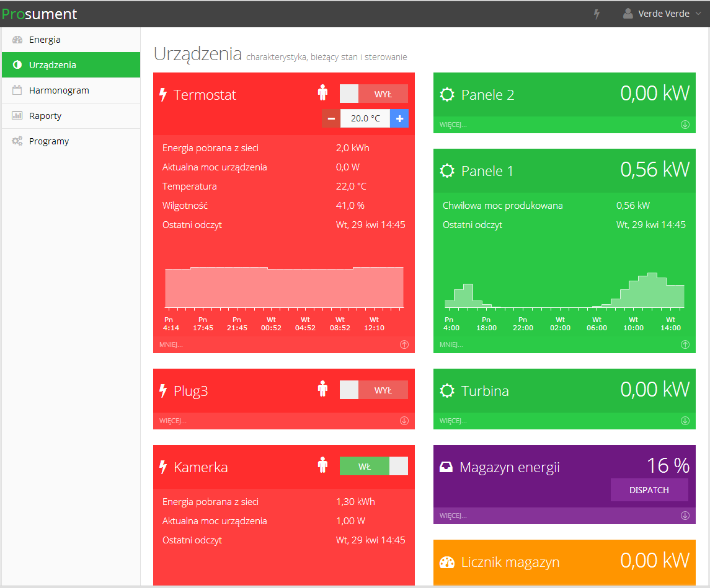710x588 pixels.
Task: Click the person icon on Kamerka card
Action: (322, 465)
